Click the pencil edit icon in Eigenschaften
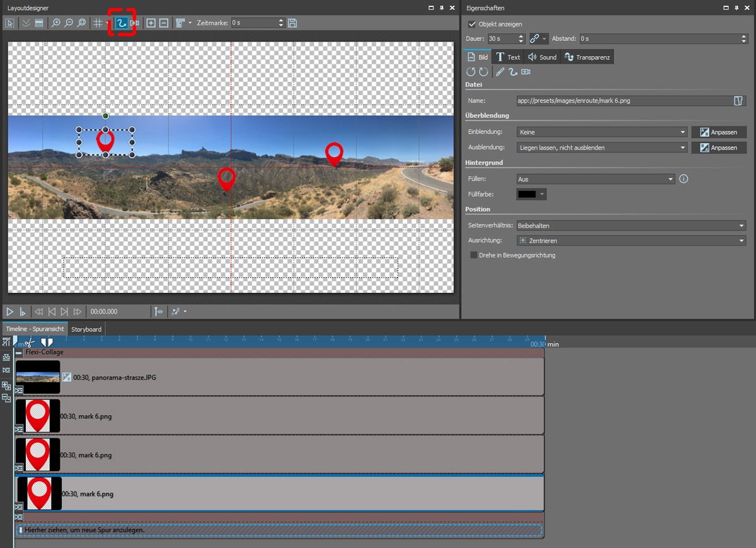The height and width of the screenshot is (548, 756). point(500,72)
